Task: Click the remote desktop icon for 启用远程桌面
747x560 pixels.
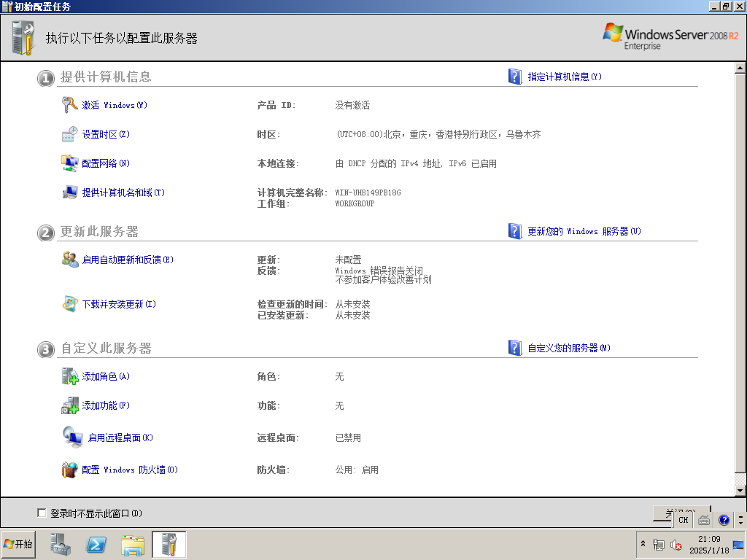Action: coord(73,437)
